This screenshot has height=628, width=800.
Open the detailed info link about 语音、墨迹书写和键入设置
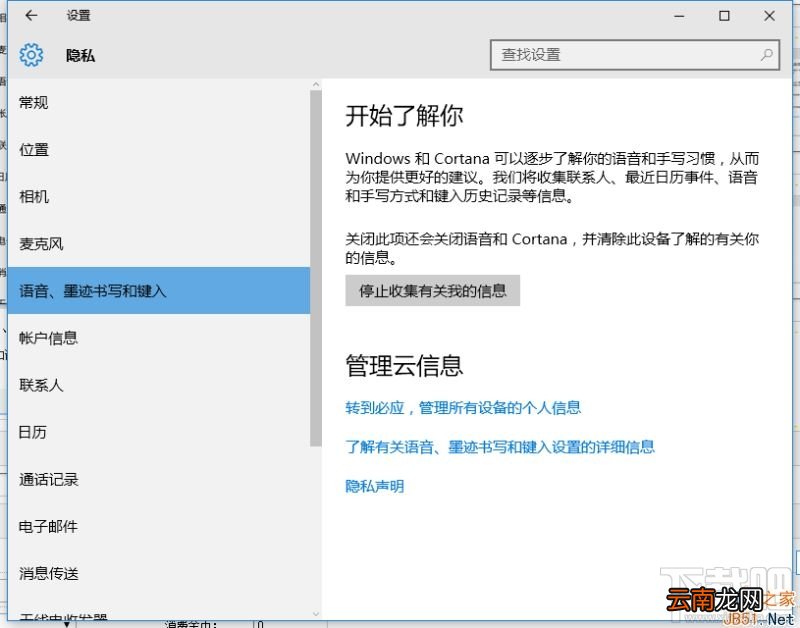499,447
